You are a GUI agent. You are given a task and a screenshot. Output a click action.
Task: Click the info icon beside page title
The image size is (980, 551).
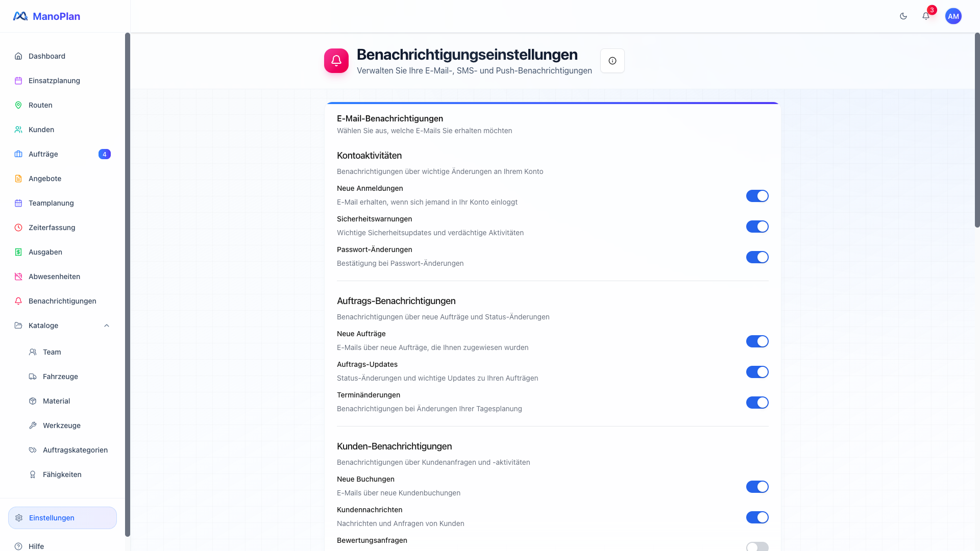612,61
